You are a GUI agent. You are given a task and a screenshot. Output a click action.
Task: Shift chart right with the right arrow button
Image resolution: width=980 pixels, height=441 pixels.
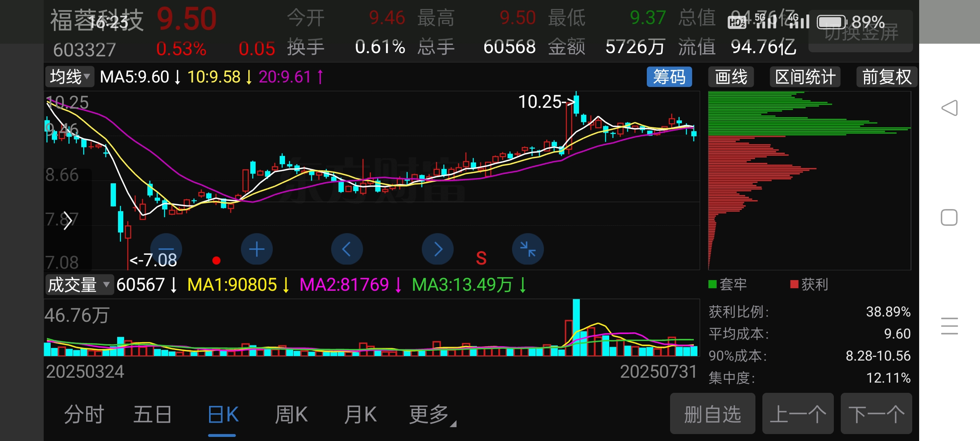pyautogui.click(x=438, y=249)
